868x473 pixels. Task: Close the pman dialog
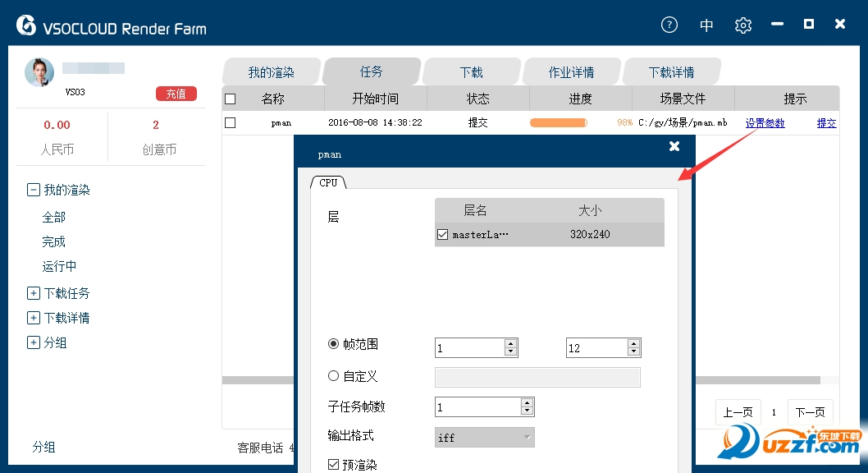point(674,146)
